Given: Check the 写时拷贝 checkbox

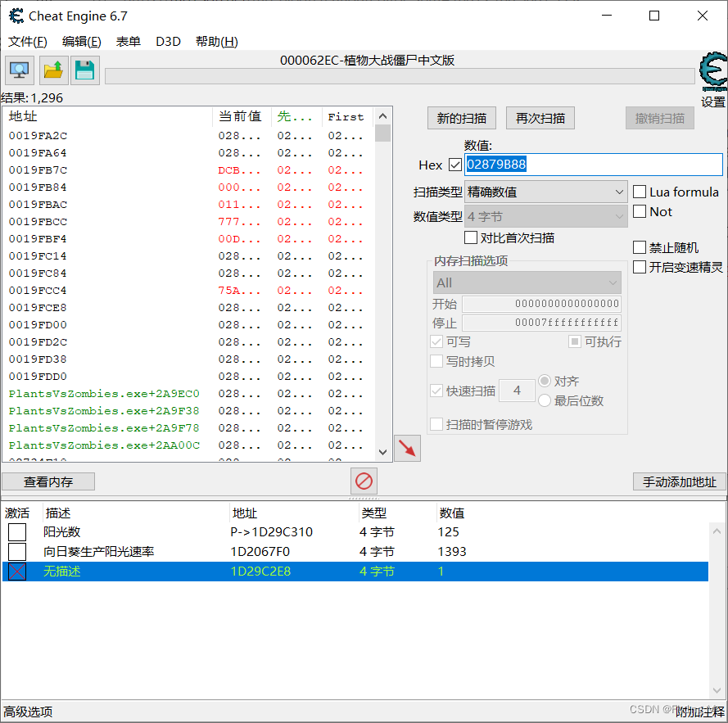Looking at the screenshot, I should (436, 361).
